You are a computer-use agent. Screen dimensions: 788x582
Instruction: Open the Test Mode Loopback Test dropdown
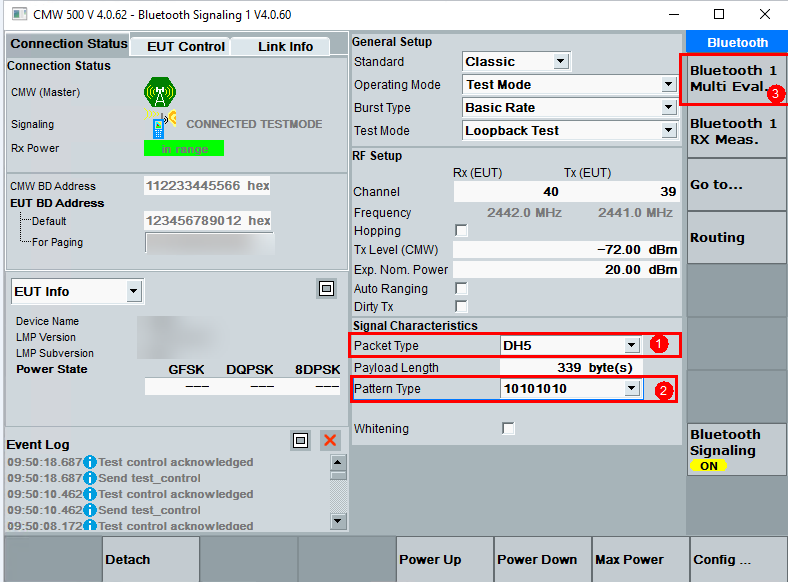tap(668, 131)
